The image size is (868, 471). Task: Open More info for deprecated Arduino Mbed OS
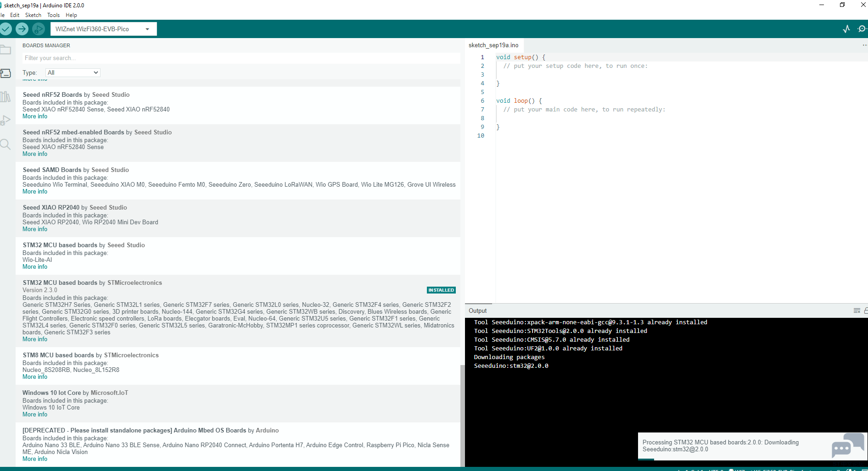[x=35, y=459]
